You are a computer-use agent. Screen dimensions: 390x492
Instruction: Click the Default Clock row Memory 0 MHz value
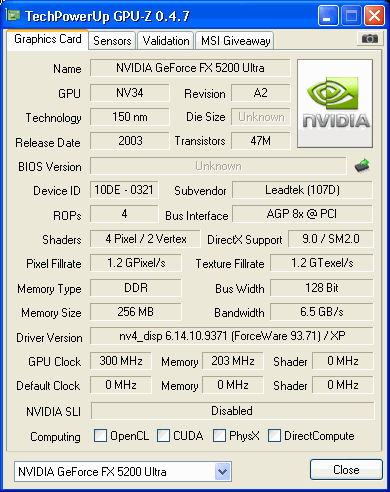click(233, 385)
